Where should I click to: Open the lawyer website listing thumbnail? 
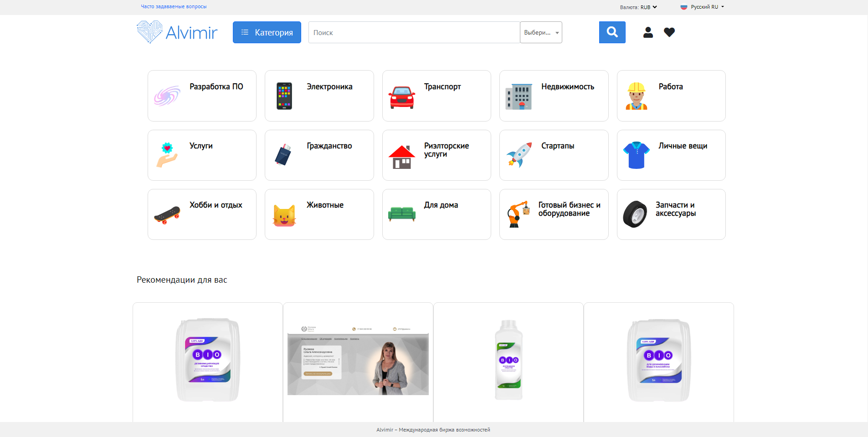tap(358, 360)
